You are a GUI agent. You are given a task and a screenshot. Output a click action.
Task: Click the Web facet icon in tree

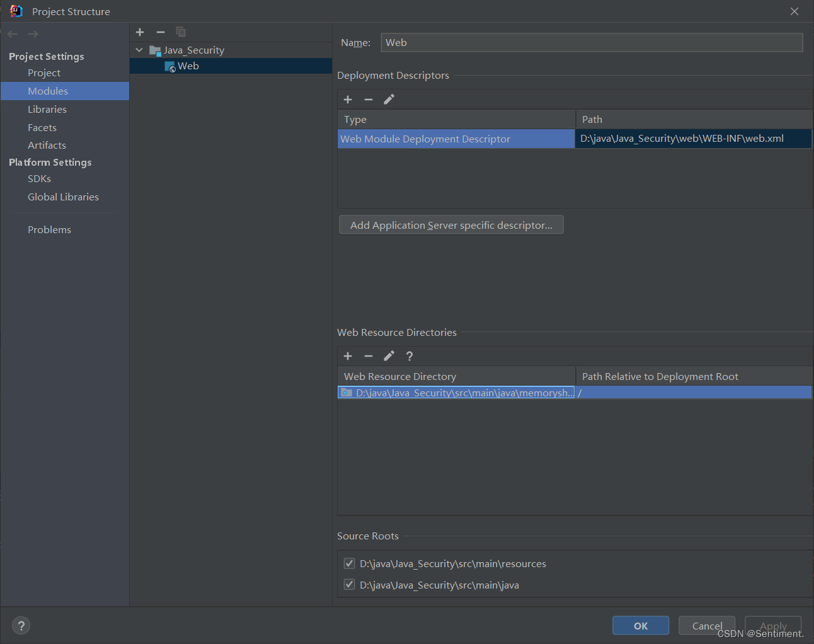point(170,67)
